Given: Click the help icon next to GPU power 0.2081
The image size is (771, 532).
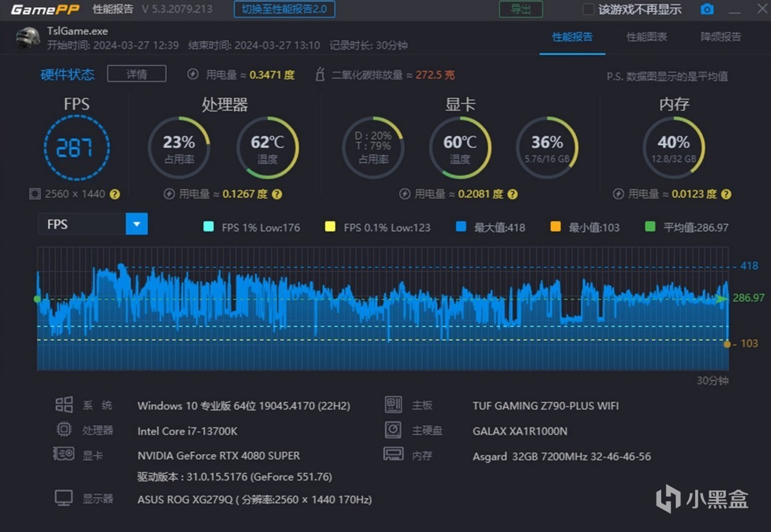Looking at the screenshot, I should tap(513, 194).
